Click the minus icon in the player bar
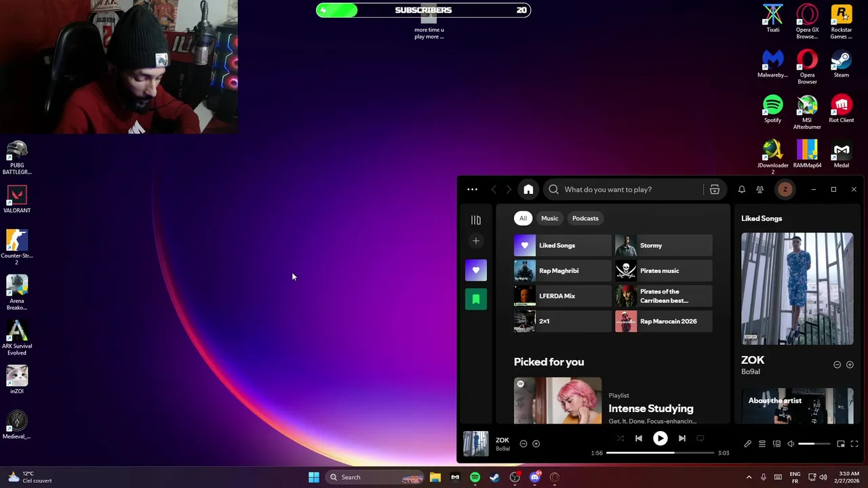 523,444
